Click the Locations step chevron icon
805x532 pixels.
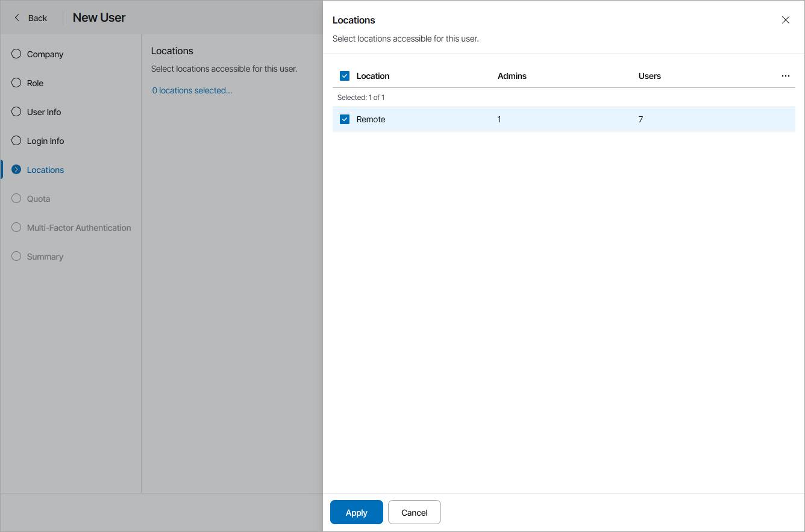[x=16, y=170]
